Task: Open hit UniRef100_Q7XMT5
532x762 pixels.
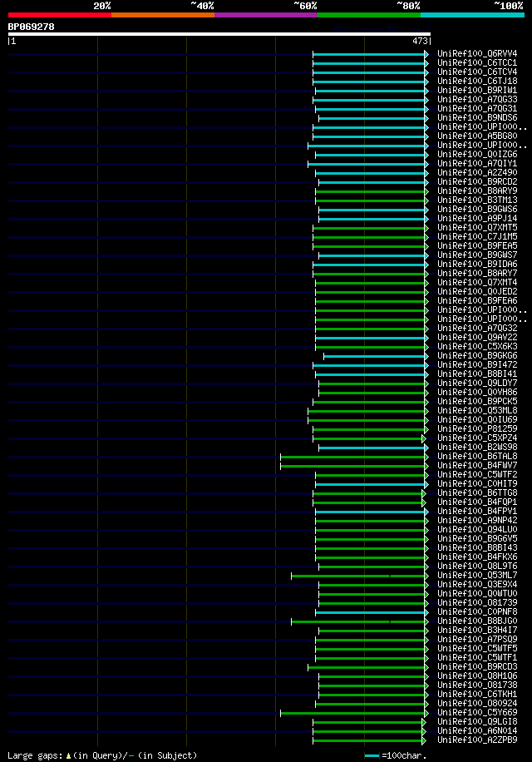Action: click(x=477, y=227)
